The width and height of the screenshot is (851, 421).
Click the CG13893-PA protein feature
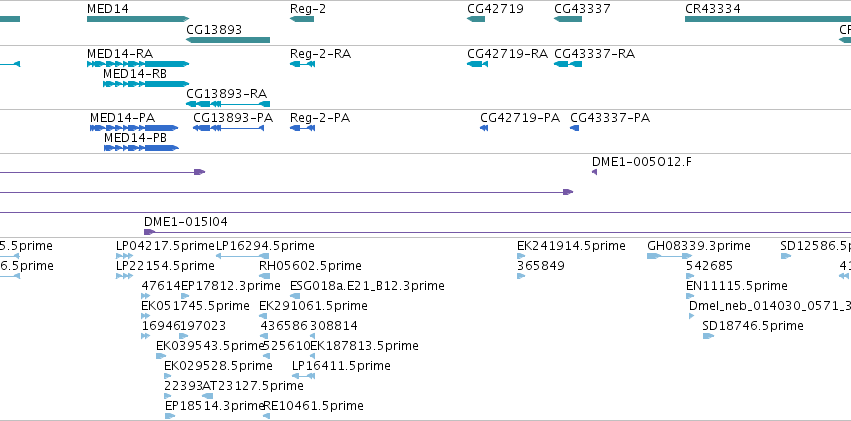pyautogui.click(x=228, y=128)
